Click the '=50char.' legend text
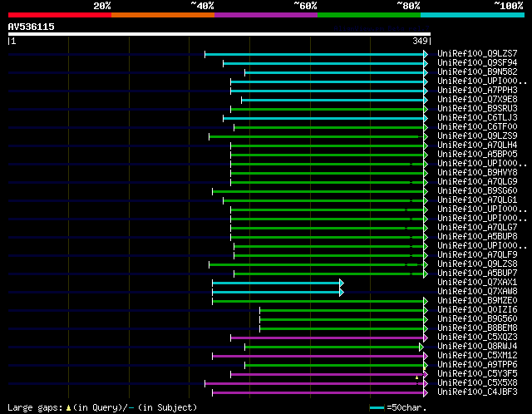532x414 pixels. (x=406, y=407)
